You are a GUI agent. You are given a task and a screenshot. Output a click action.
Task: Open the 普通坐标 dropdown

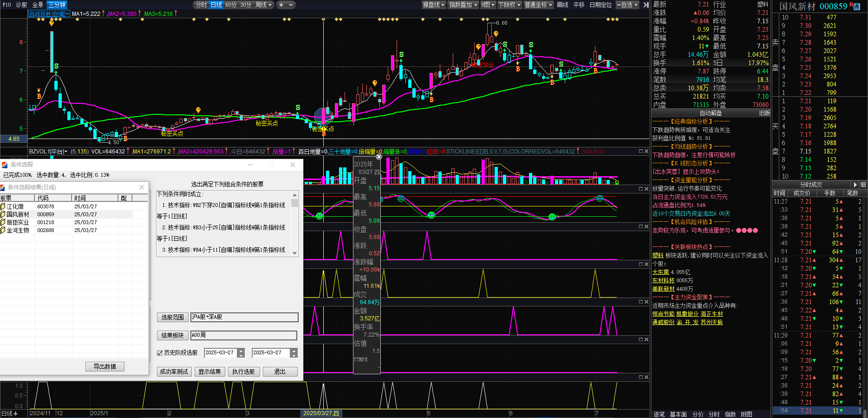(538, 5)
